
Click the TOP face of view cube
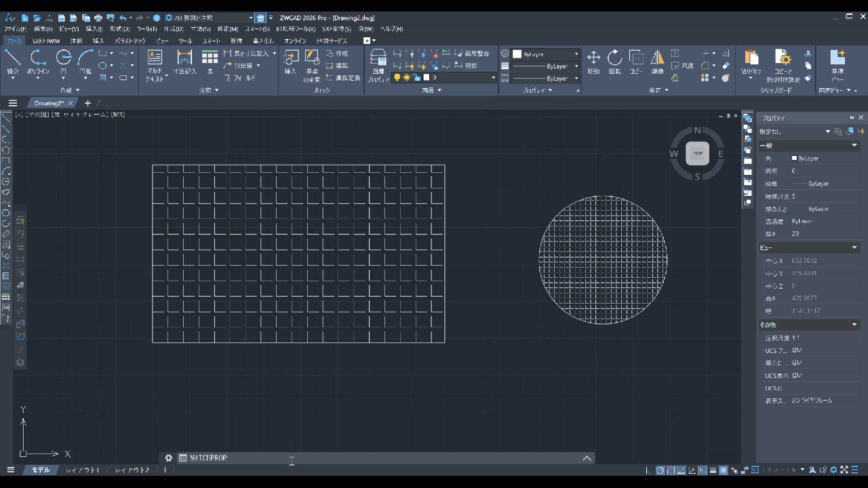coord(697,154)
